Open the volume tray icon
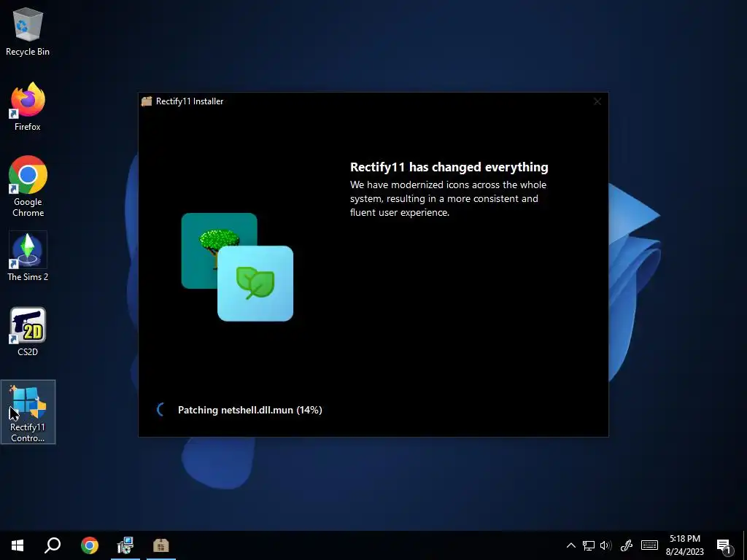Viewport: 747px width, 560px height. 606,545
